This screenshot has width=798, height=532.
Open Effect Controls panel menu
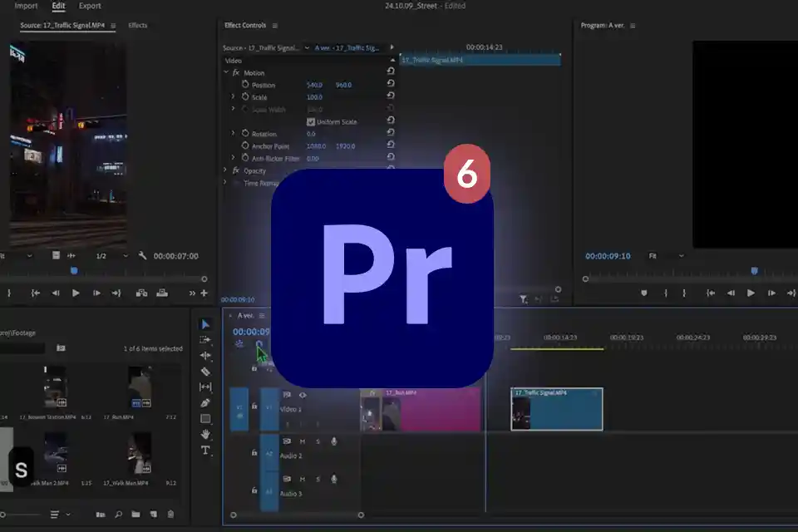coord(275,26)
